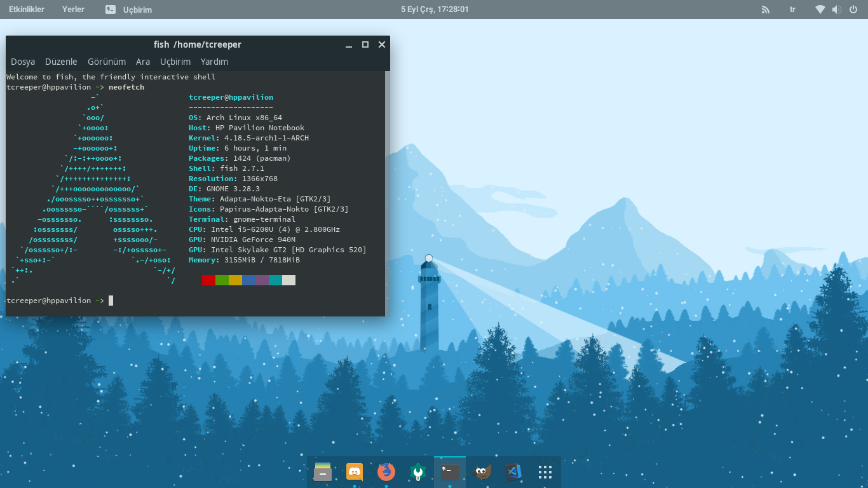Select the Terminal icon in the dock

point(450,472)
